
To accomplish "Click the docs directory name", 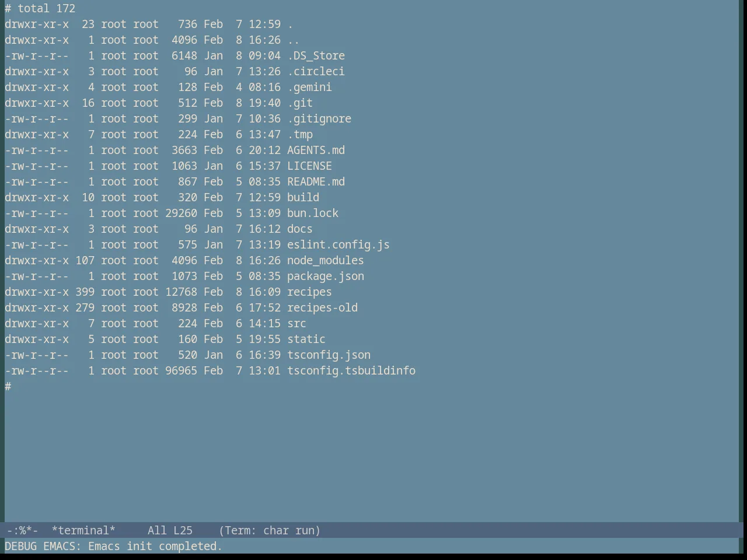I will pos(300,229).
